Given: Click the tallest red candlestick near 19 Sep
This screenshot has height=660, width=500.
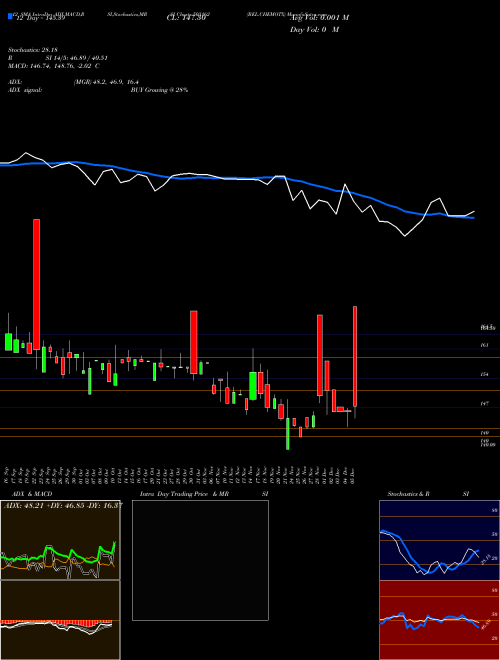Looking at the screenshot, I should pyautogui.click(x=37, y=284).
